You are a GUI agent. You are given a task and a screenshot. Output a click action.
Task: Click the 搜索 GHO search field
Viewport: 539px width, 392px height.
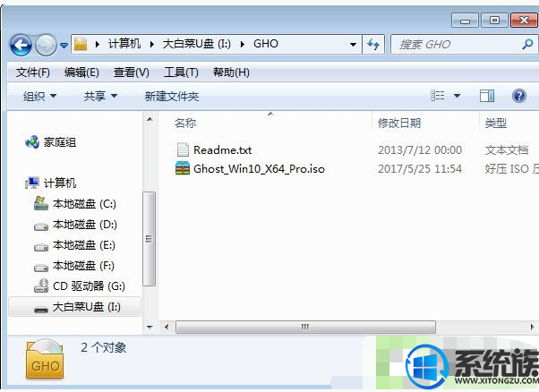click(x=458, y=45)
